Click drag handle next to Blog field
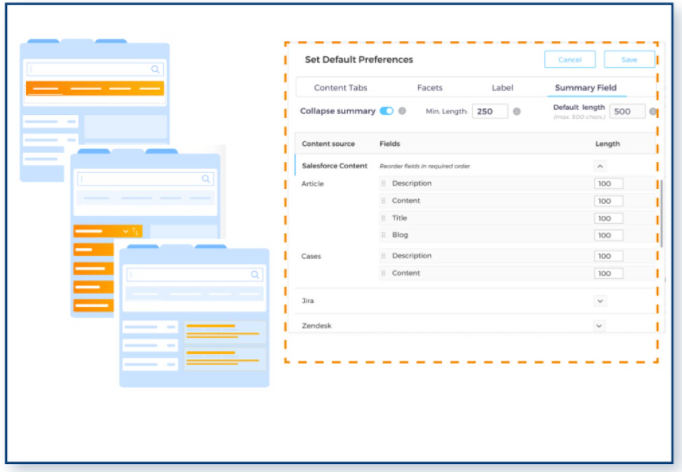The height and width of the screenshot is (472, 682). (383, 235)
